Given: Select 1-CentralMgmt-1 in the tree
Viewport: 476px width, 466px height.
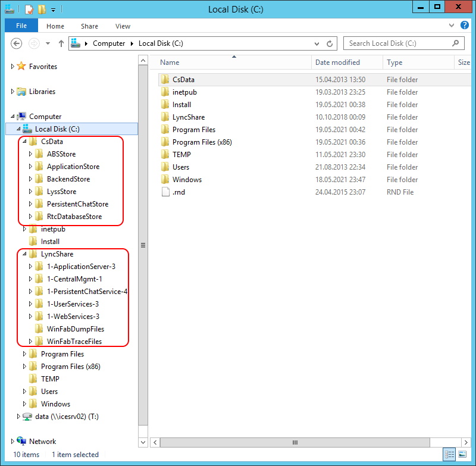Looking at the screenshot, I should (x=74, y=279).
